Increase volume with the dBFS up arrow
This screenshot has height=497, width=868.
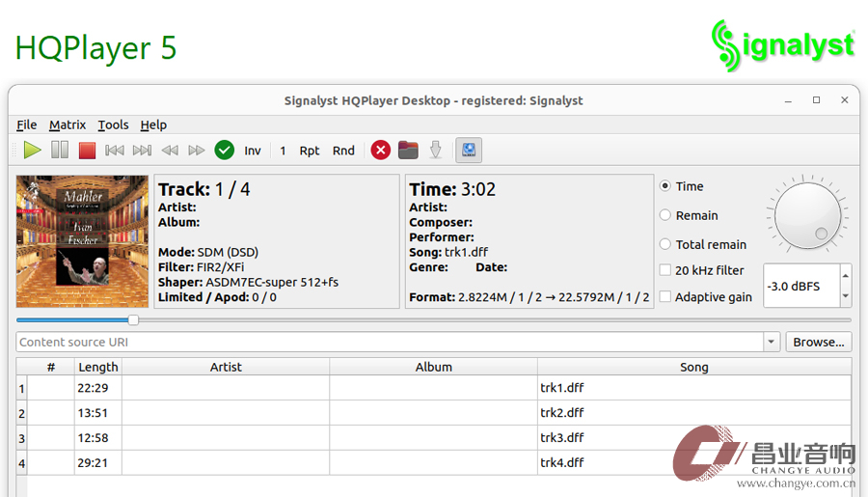pyautogui.click(x=845, y=275)
